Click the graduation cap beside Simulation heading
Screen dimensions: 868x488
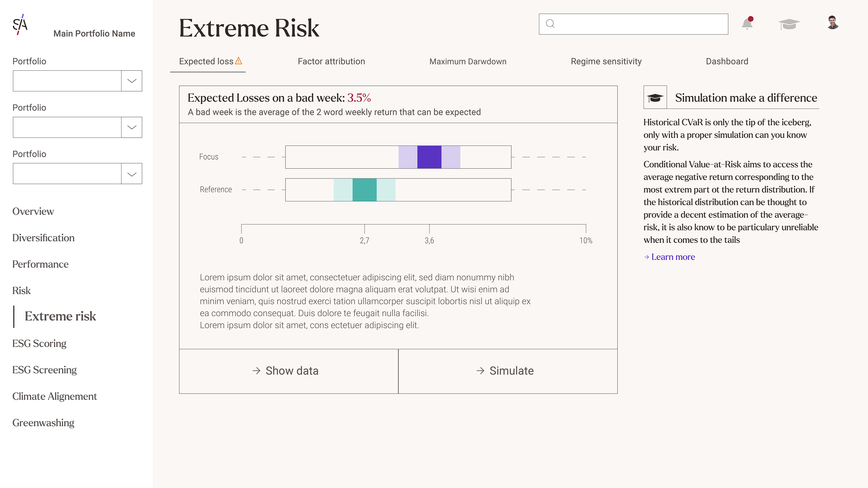pyautogui.click(x=655, y=97)
